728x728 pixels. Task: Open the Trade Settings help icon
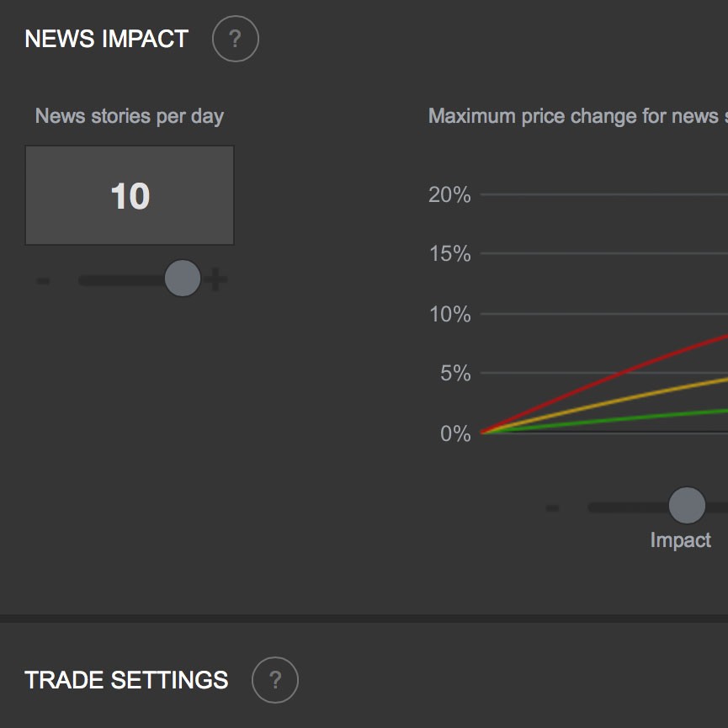[x=275, y=679]
